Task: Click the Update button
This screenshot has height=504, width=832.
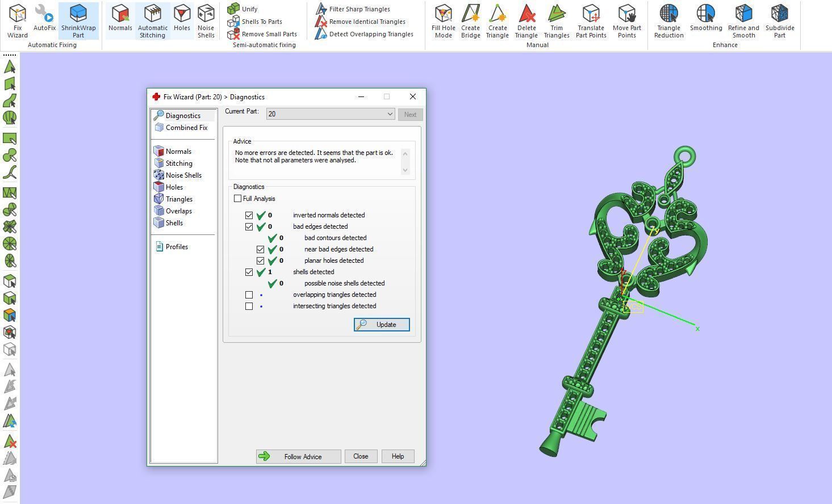Action: coord(382,325)
